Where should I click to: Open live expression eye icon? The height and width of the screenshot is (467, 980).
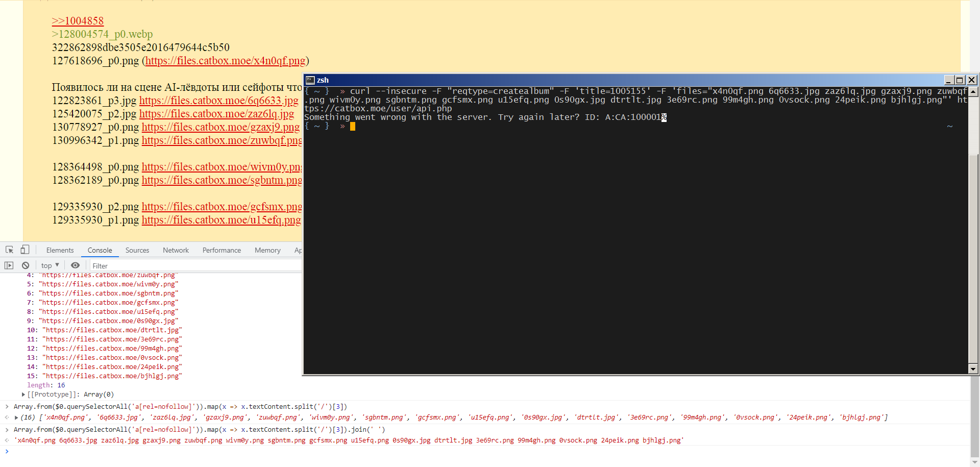[x=75, y=265]
